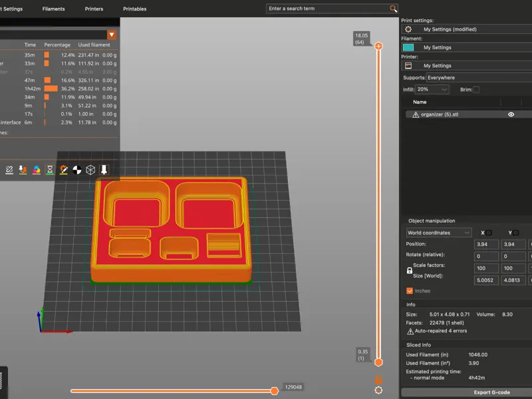Image resolution: width=532 pixels, height=399 pixels.
Task: Expand the World coordinates dropdown
Action: click(x=439, y=233)
